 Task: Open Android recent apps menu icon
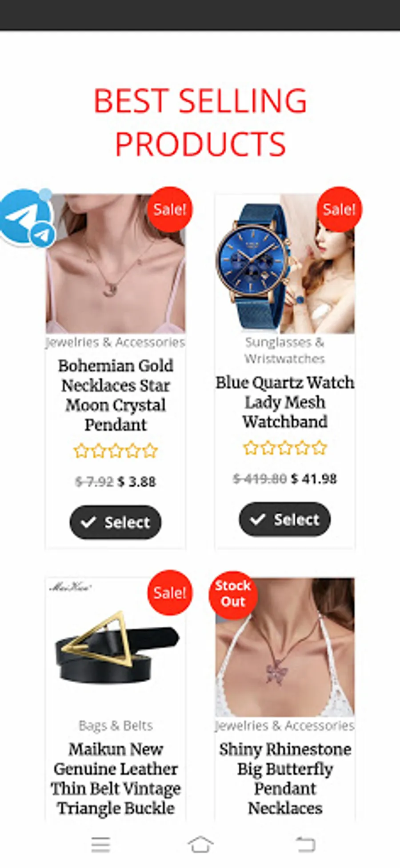101,844
